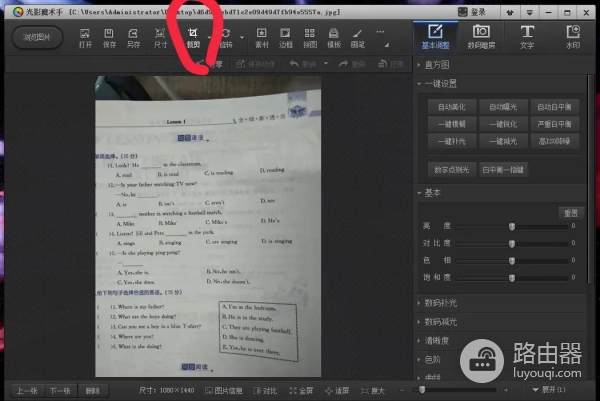This screenshot has height=401, width=600.
Task: Open the 旋转 dropdown arrow
Action: pyautogui.click(x=242, y=37)
